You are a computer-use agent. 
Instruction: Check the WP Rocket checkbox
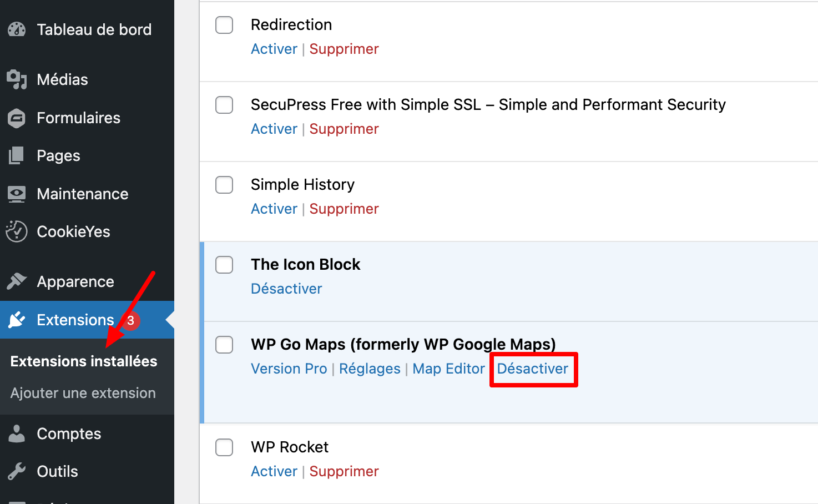pyautogui.click(x=224, y=447)
